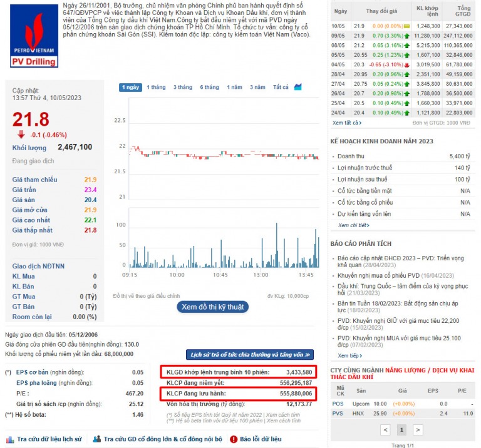Click the EPS cơ bản link
Viewport: 481px width, 448px height.
(x=32, y=372)
